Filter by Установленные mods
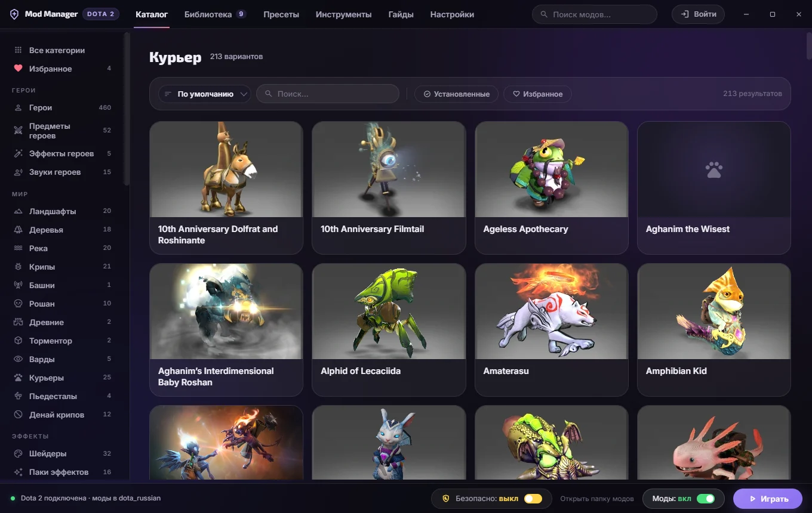 pyautogui.click(x=457, y=94)
